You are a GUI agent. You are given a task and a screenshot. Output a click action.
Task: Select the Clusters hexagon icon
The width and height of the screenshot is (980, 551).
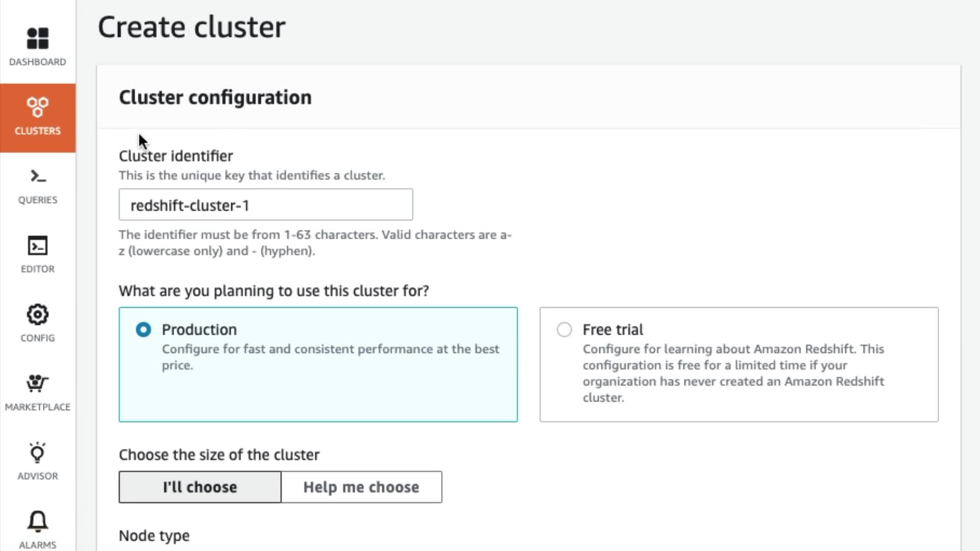click(x=37, y=107)
